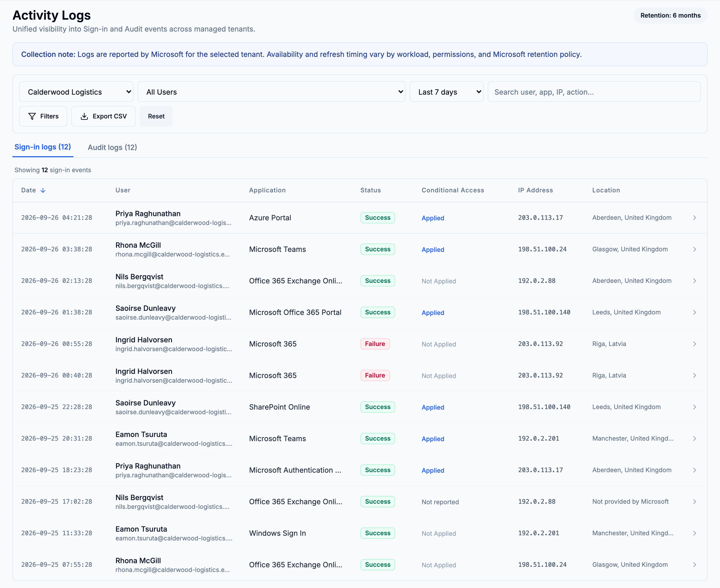This screenshot has height=588, width=720.
Task: Click the Date column sort arrow icon
Action: click(43, 190)
